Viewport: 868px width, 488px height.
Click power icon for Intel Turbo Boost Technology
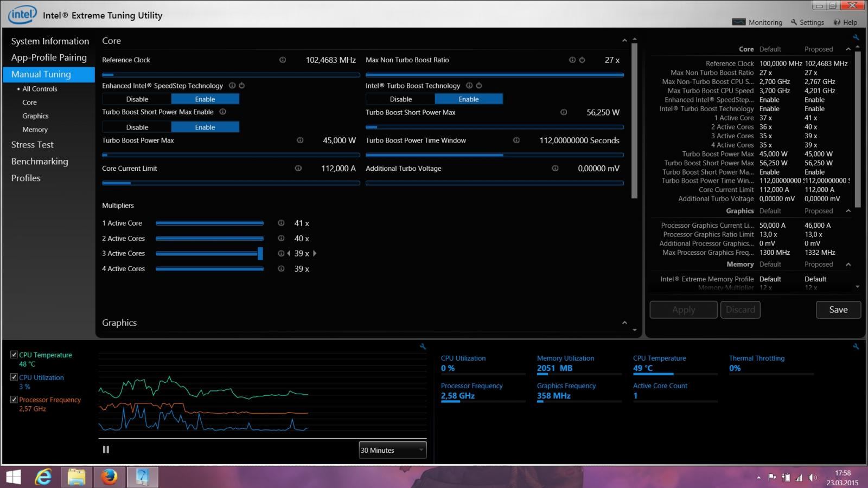(x=479, y=86)
